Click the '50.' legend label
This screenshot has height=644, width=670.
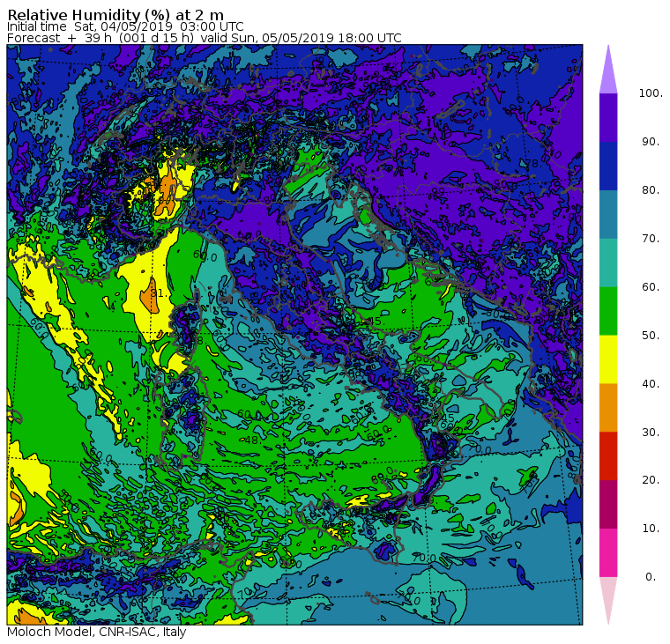651,336
